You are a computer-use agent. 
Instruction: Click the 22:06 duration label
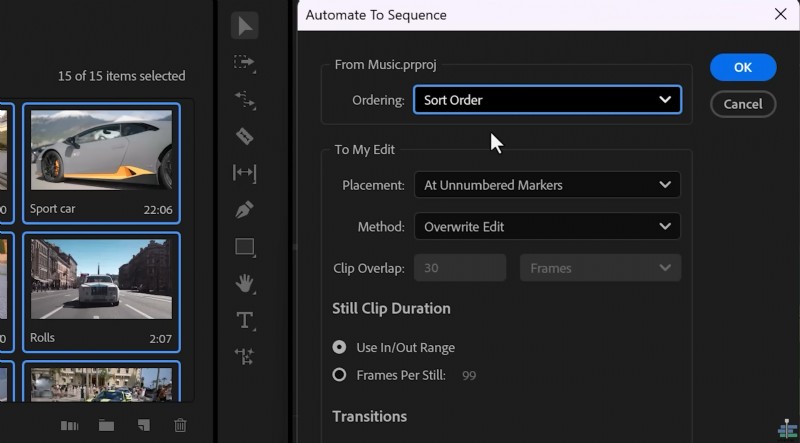click(x=158, y=210)
